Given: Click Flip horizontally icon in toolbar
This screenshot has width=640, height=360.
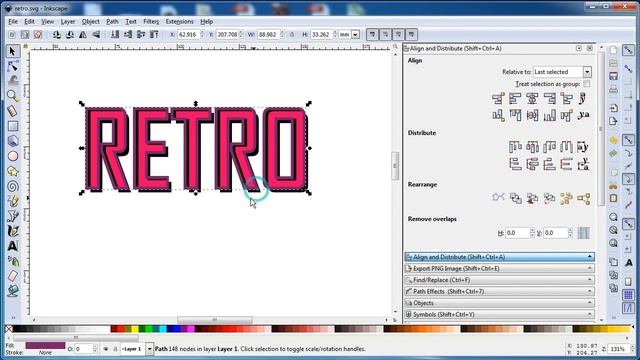Looking at the screenshot, I should click(83, 35).
